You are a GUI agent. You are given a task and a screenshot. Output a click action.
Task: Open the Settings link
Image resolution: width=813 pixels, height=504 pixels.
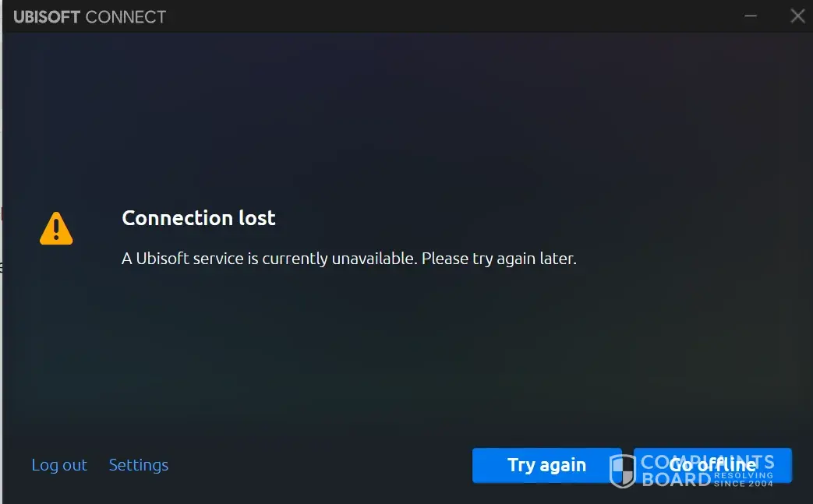point(139,465)
